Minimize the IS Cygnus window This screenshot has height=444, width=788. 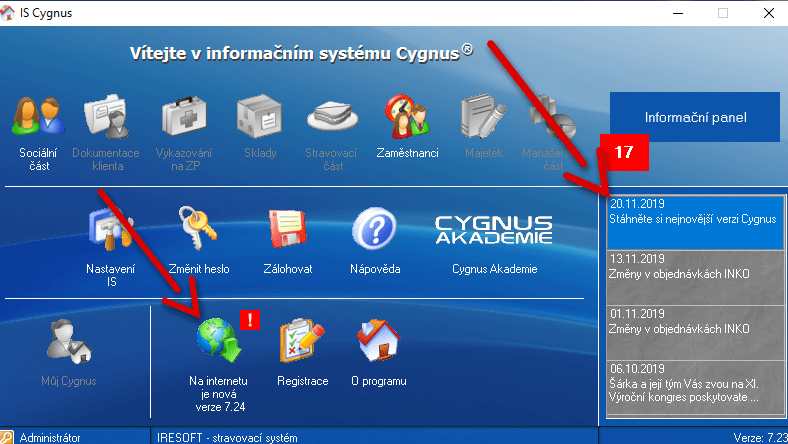tap(678, 13)
